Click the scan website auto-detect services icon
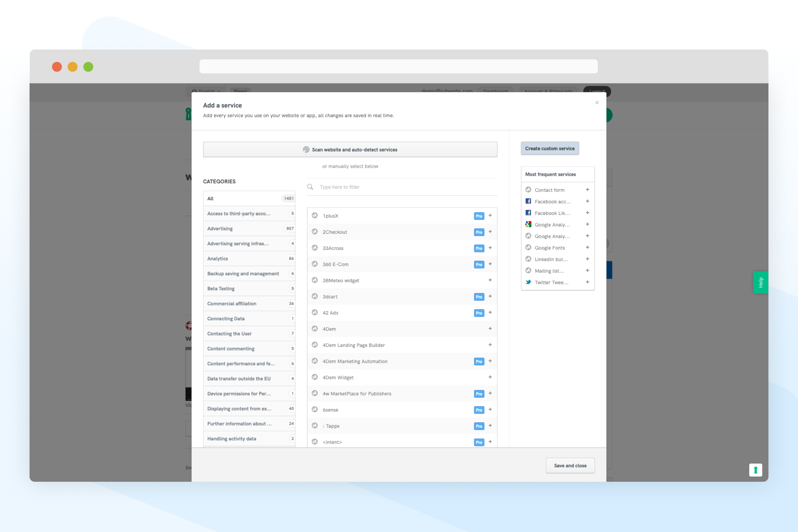Screen dimensions: 798x532 click(306, 149)
